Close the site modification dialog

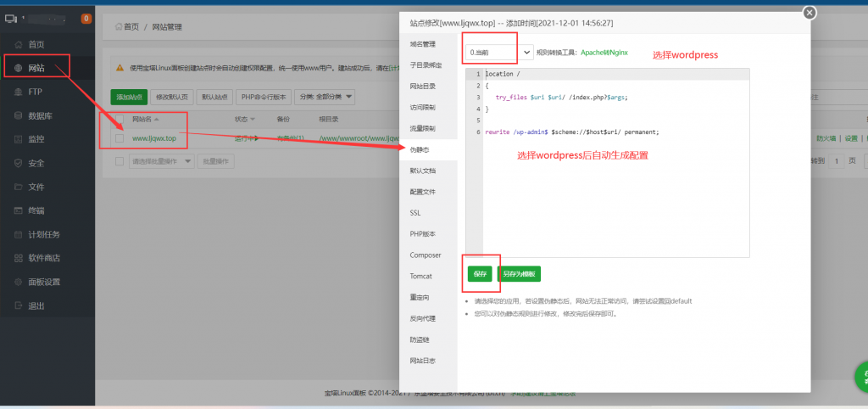[810, 13]
